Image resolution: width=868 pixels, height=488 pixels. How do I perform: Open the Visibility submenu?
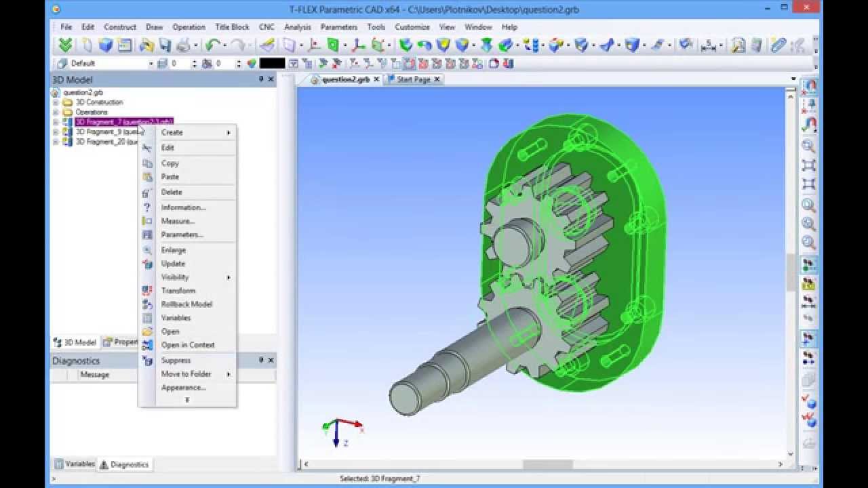pos(196,277)
